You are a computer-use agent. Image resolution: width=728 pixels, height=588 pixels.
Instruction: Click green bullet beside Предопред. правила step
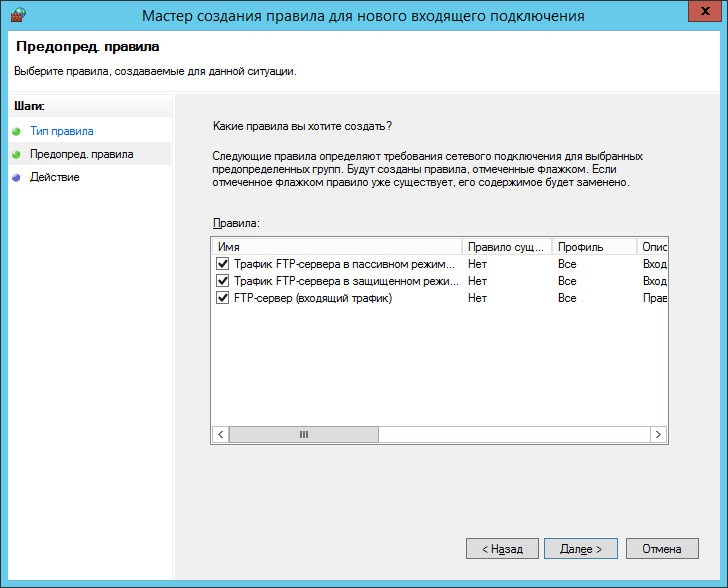coord(17,154)
